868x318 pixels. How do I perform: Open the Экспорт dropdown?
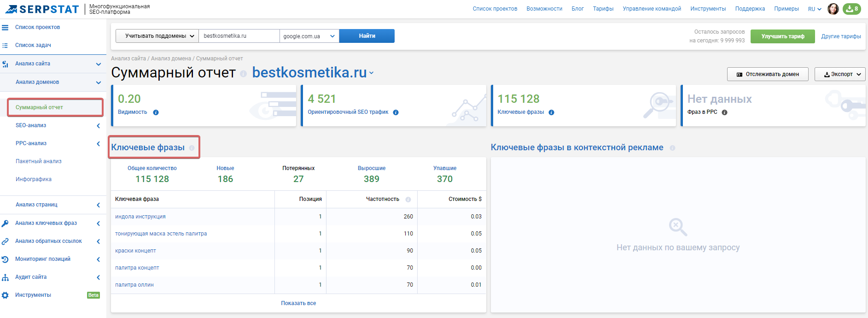tap(840, 74)
